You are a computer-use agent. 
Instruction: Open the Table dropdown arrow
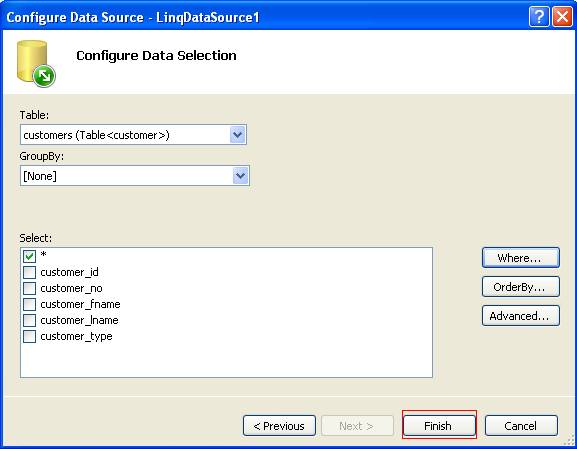pos(238,135)
